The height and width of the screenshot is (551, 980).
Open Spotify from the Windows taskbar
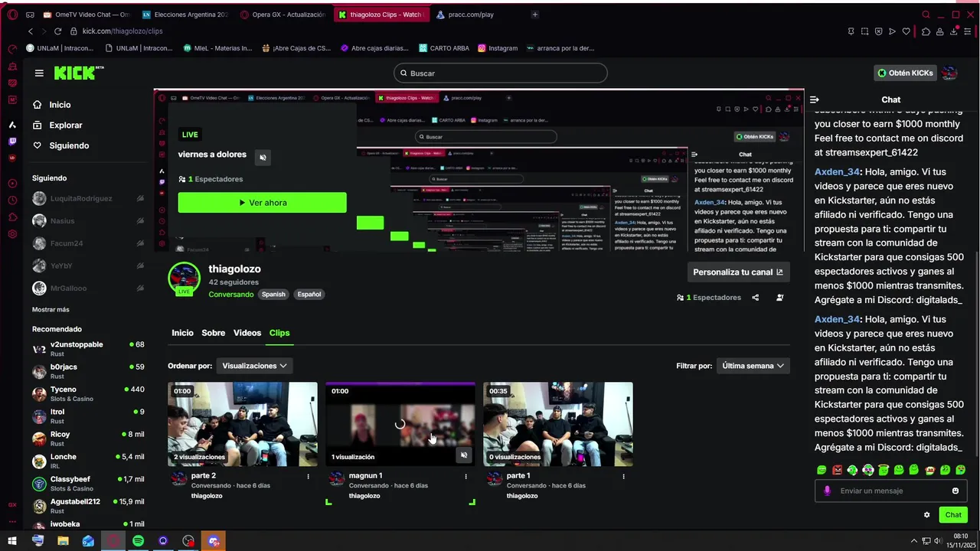pos(138,541)
